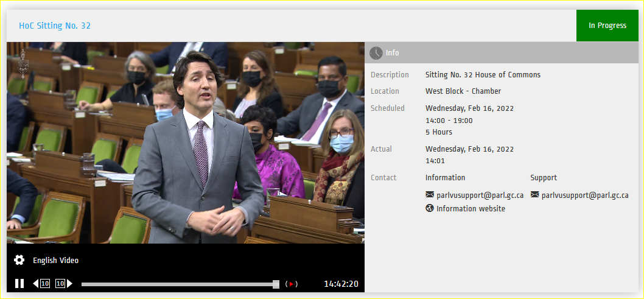Click the Information email envelope icon
The image size is (644, 299).
coord(430,194)
